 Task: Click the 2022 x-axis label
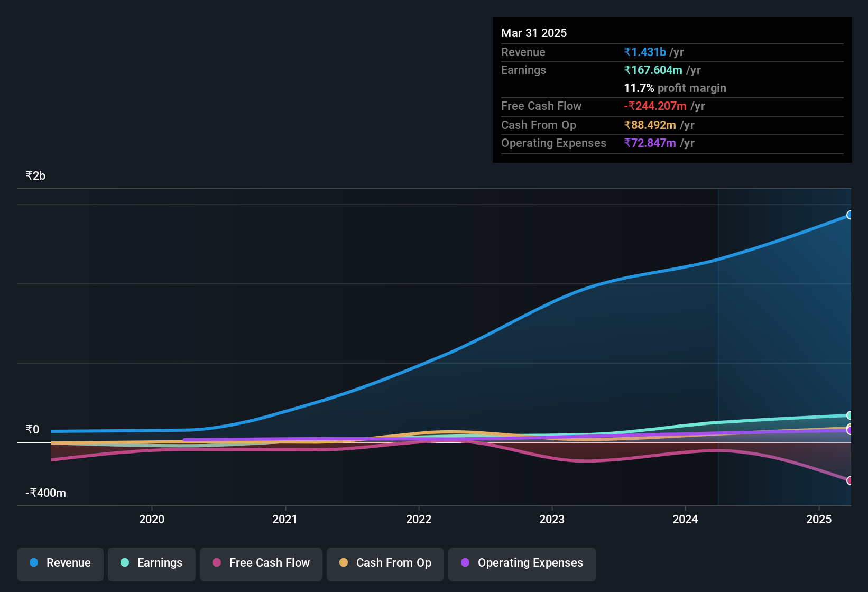point(419,520)
